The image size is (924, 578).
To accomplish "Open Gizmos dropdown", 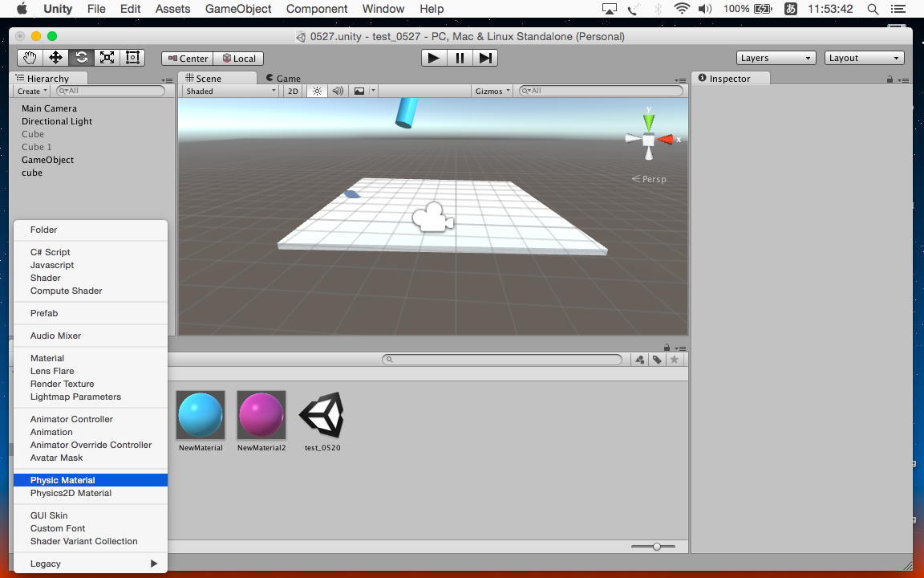I will (x=492, y=91).
